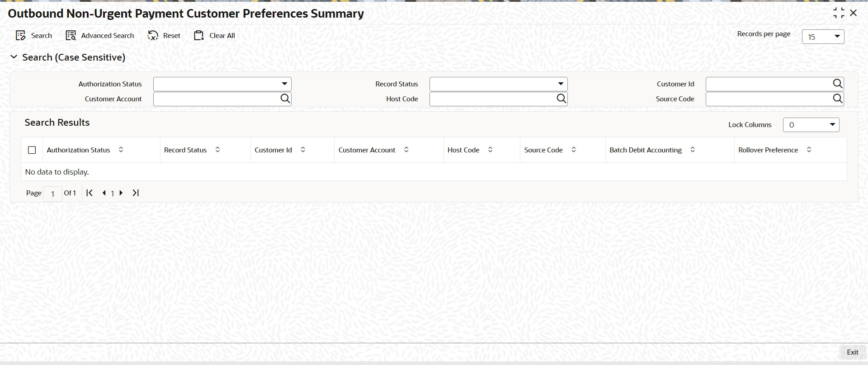
Task: Click the Reset icon
Action: click(153, 36)
